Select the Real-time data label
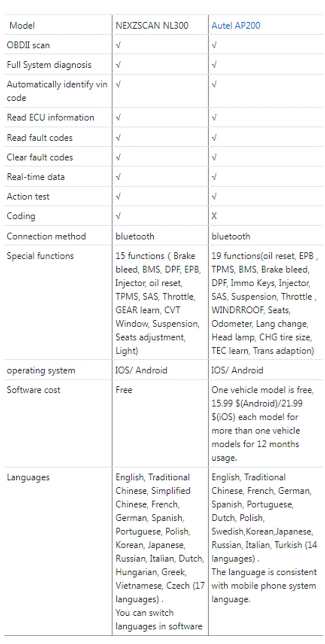 36,177
